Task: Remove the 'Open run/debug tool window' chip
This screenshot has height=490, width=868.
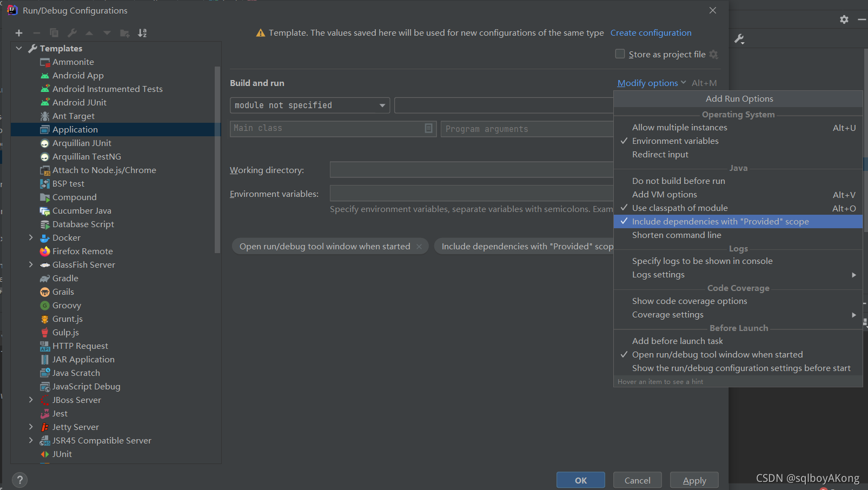Action: [x=419, y=247]
